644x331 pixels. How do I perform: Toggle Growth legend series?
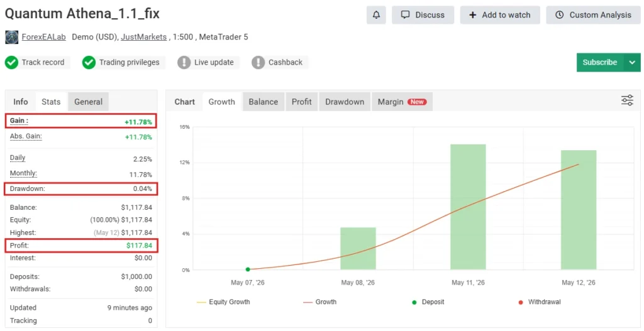[x=319, y=302]
